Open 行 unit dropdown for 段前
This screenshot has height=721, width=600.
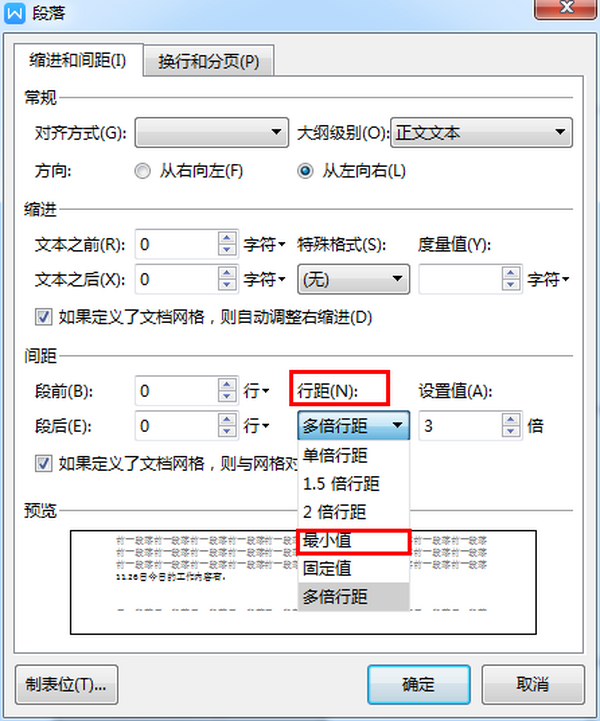257,391
